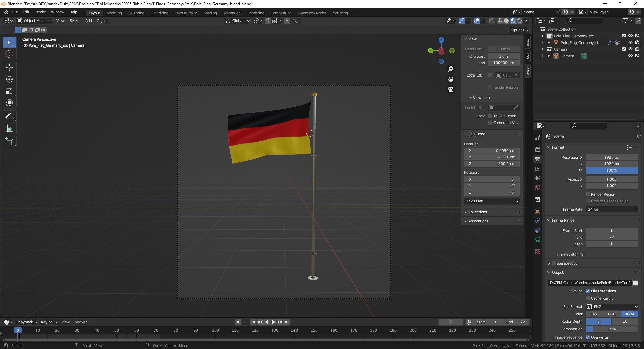Enable Lock To 3D Cursor checkbox
The height and width of the screenshot is (349, 644).
tap(490, 116)
